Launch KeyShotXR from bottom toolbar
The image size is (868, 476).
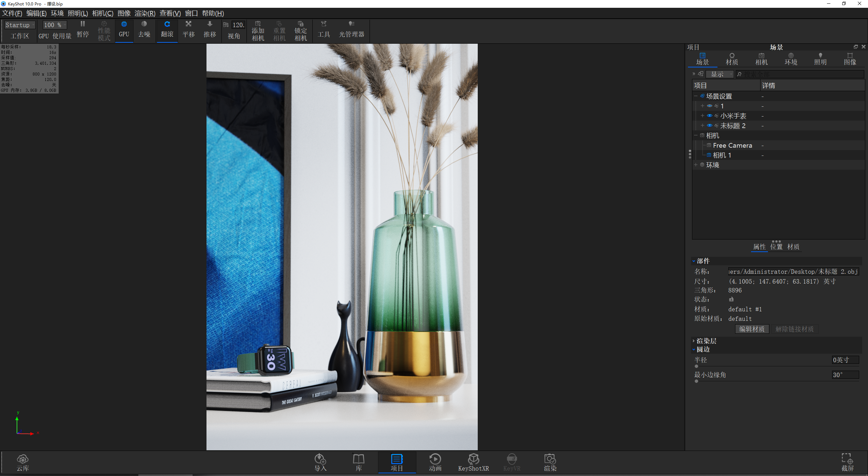point(473,463)
